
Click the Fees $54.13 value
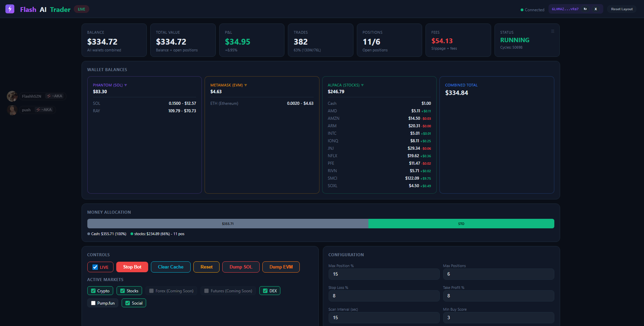[442, 41]
